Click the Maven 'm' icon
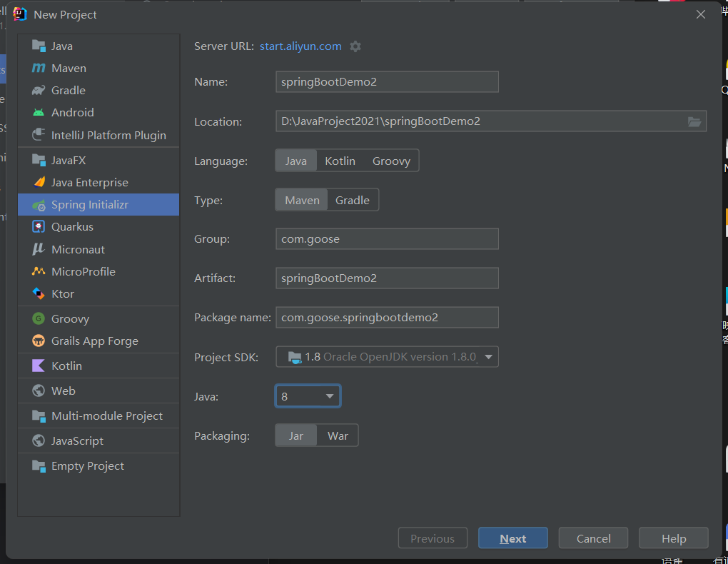This screenshot has height=564, width=728. pos(39,69)
